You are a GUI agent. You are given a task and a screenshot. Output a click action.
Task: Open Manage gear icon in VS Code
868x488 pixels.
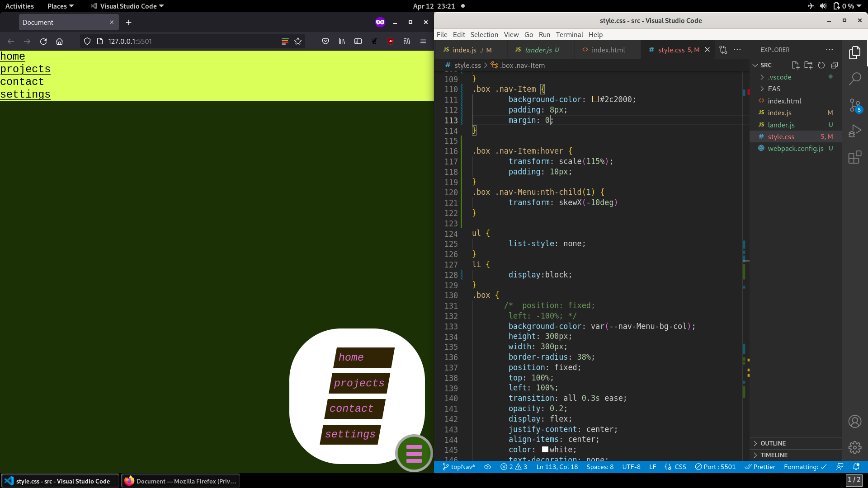854,447
